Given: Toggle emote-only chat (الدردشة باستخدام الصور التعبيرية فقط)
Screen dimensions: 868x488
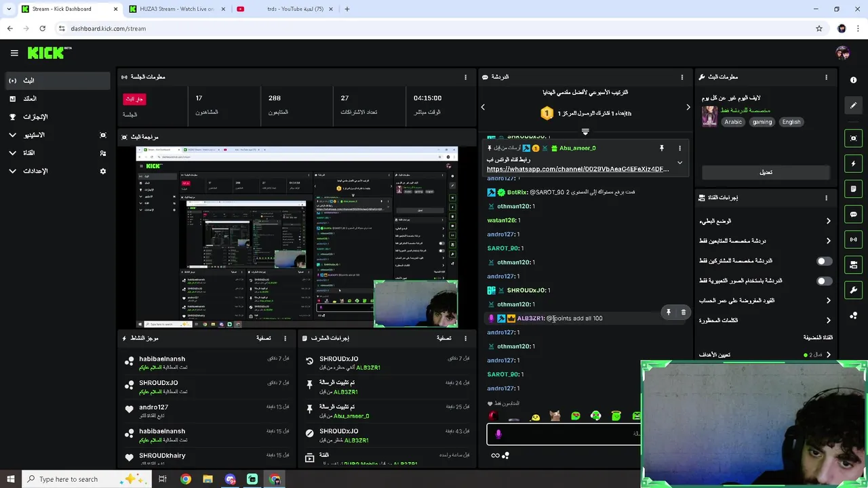Looking at the screenshot, I should click(x=824, y=281).
